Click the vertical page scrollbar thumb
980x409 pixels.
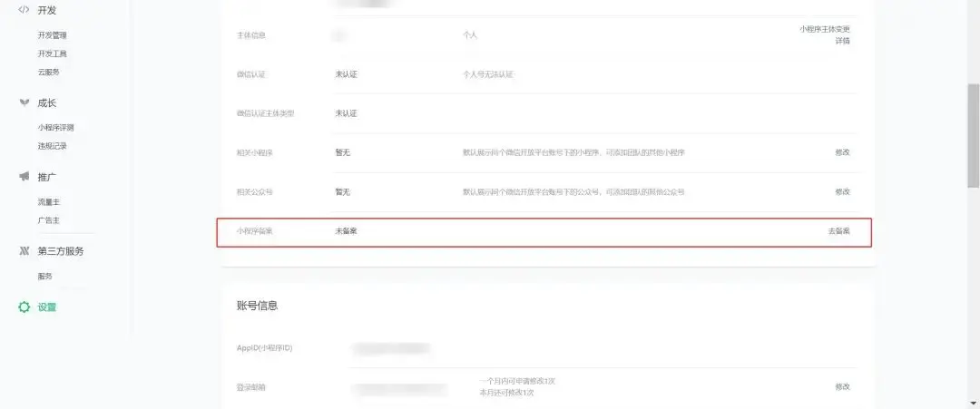click(x=973, y=134)
